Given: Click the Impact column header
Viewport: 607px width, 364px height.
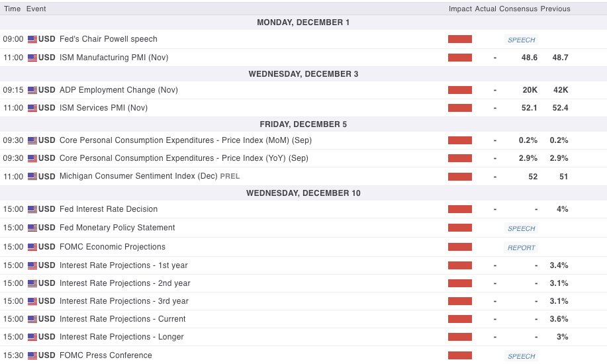Looking at the screenshot, I should click(460, 9).
